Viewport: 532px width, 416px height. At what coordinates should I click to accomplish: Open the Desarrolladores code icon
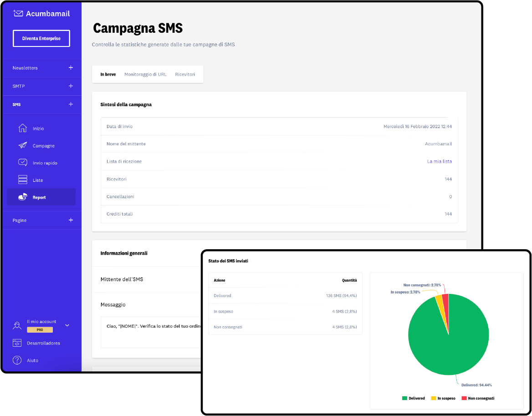17,343
